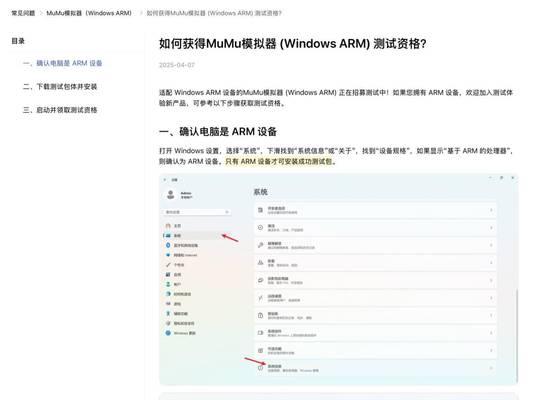Click the body heading 一、确认电脑是 ARM 设备

(x=218, y=132)
